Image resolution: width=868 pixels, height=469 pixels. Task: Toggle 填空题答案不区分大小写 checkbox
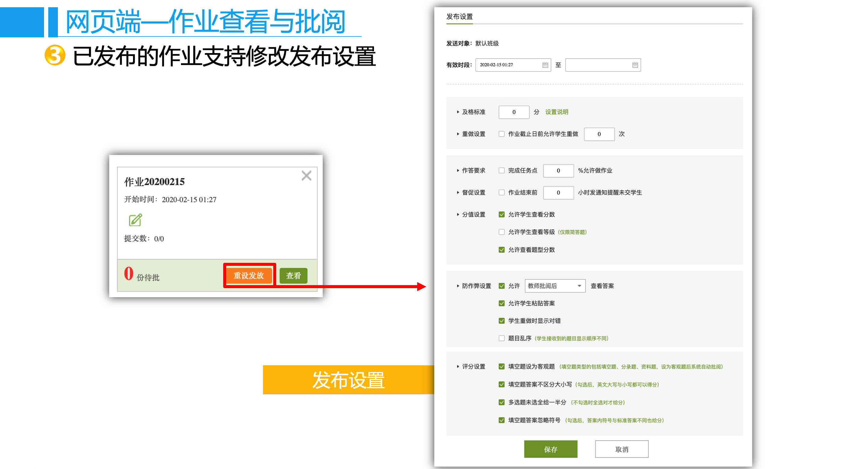pyautogui.click(x=501, y=384)
